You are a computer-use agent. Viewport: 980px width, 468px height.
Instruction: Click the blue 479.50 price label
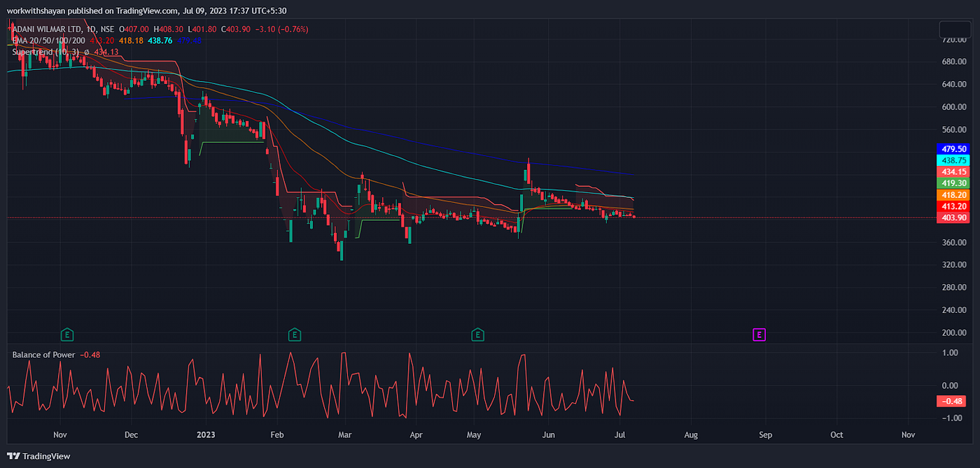[954, 149]
